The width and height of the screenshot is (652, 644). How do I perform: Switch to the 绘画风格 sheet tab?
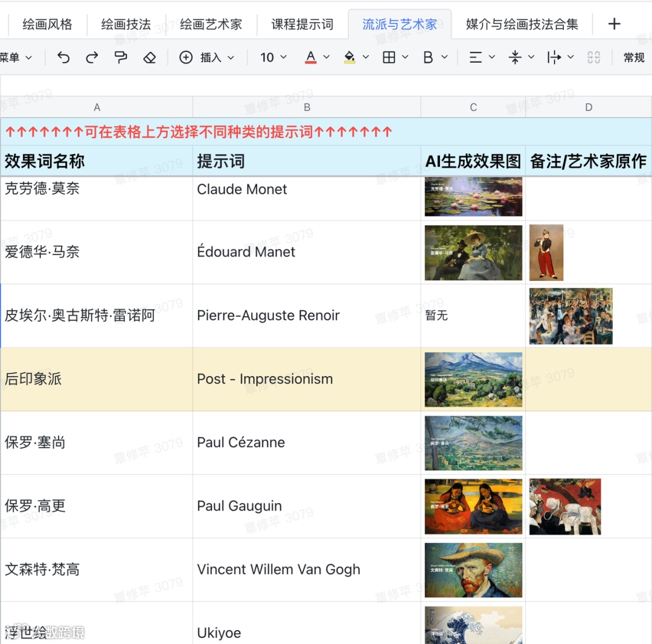point(47,24)
